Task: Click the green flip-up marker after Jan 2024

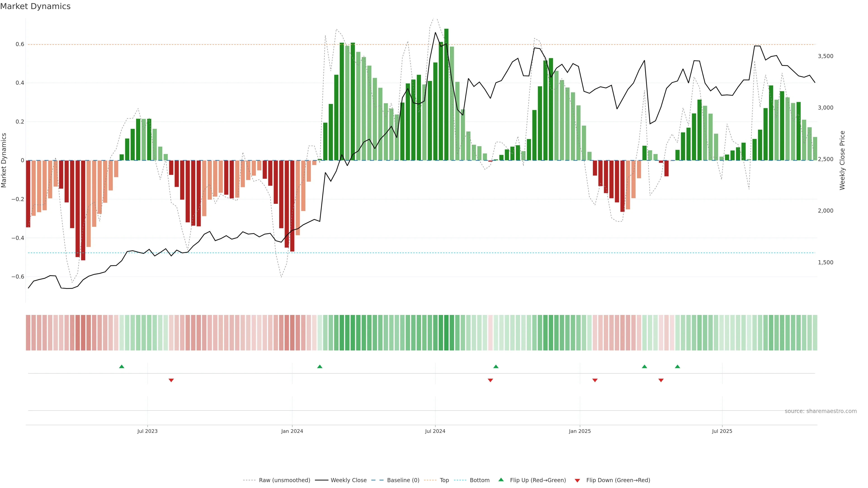Action: [320, 366]
